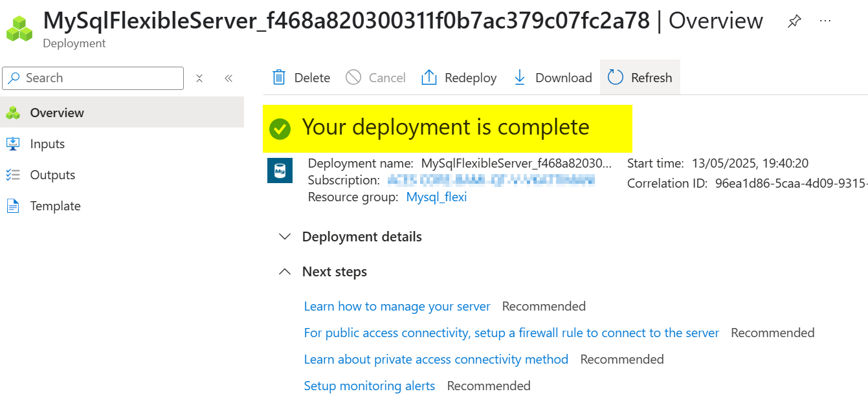Click the Inputs monitor icon in sidebar
The image size is (868, 396).
13,144
